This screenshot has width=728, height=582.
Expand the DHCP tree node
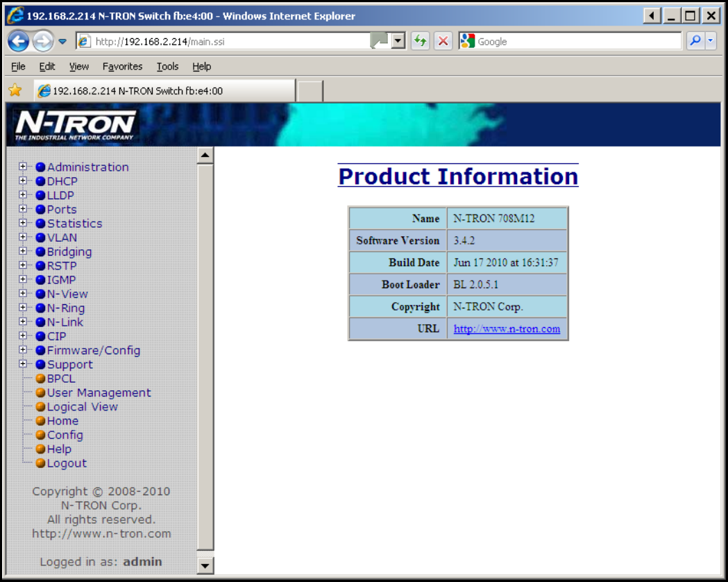coord(22,180)
